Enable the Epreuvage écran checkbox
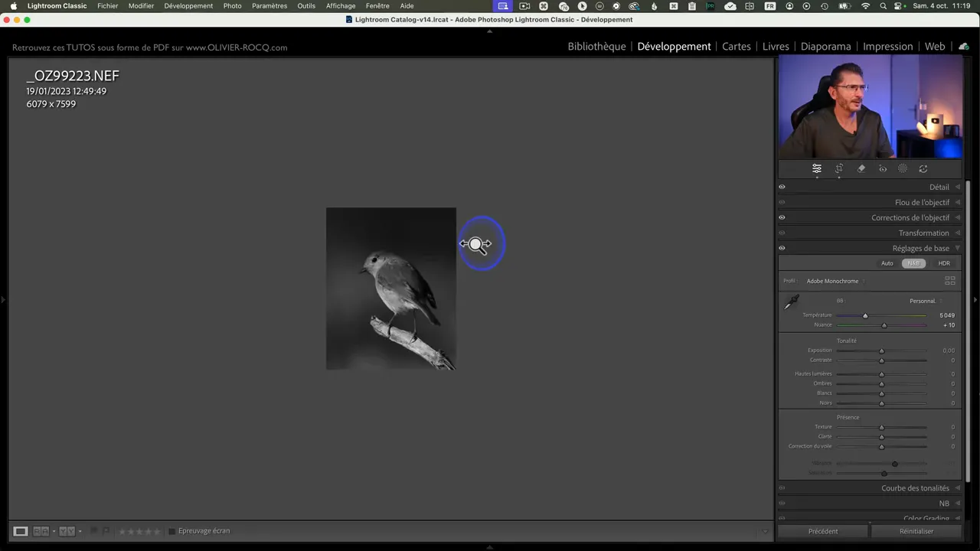The height and width of the screenshot is (551, 980). (x=172, y=531)
